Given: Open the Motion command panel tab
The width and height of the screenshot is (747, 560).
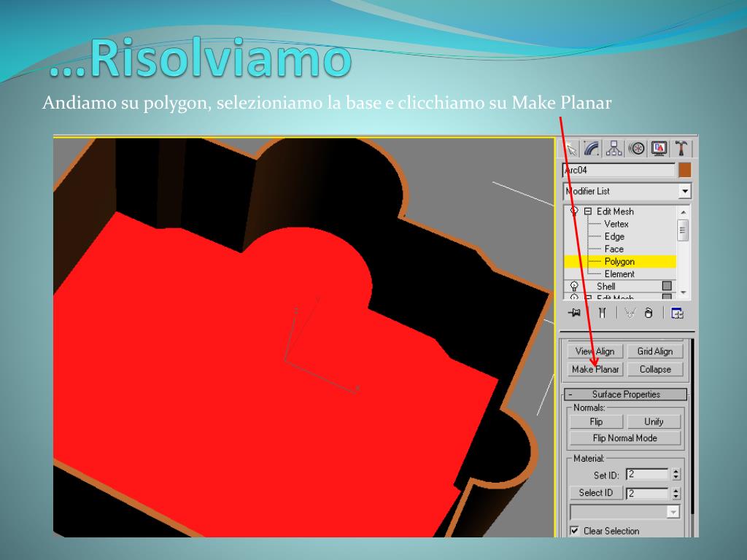Looking at the screenshot, I should pyautogui.click(x=636, y=149).
